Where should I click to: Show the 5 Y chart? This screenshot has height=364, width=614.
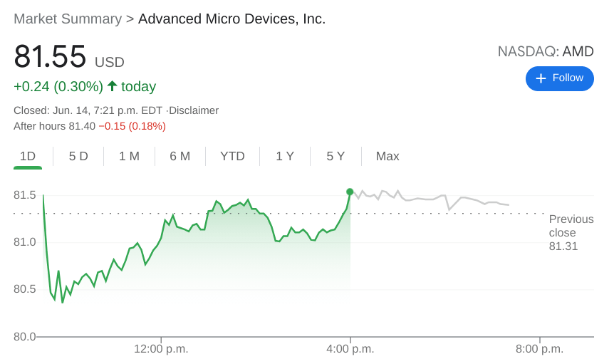335,156
